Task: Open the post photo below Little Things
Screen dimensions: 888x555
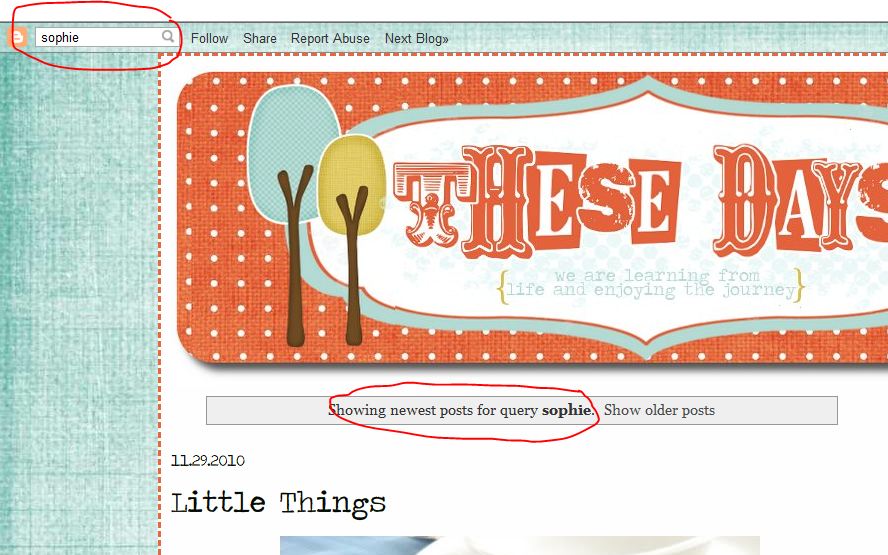Action: click(x=519, y=545)
